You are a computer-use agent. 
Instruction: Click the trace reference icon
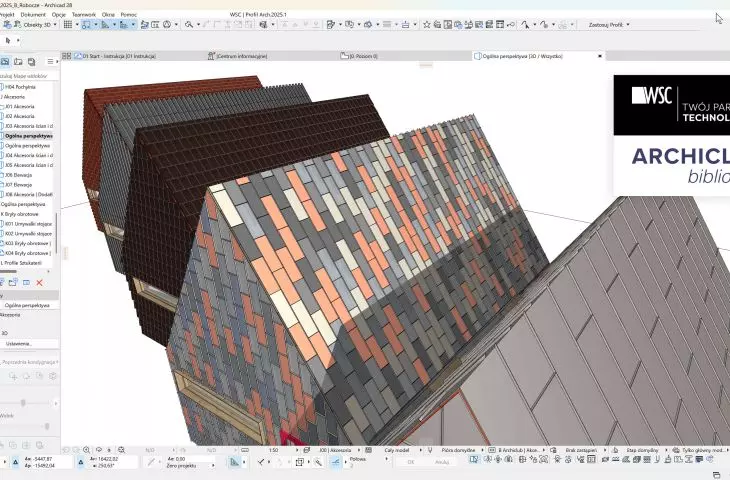tap(144, 25)
